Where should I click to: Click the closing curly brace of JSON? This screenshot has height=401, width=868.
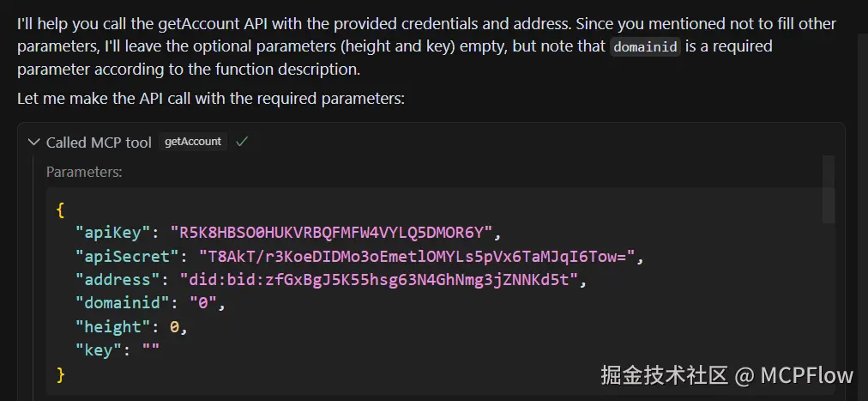[60, 374]
